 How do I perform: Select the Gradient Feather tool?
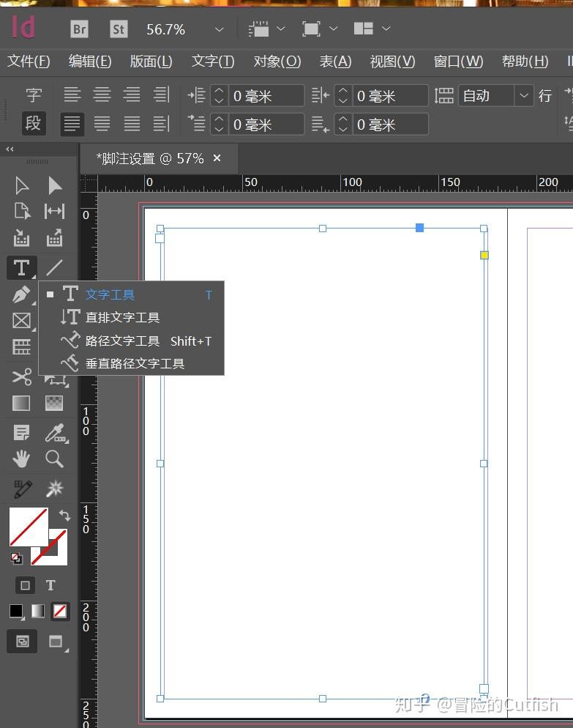coord(55,403)
